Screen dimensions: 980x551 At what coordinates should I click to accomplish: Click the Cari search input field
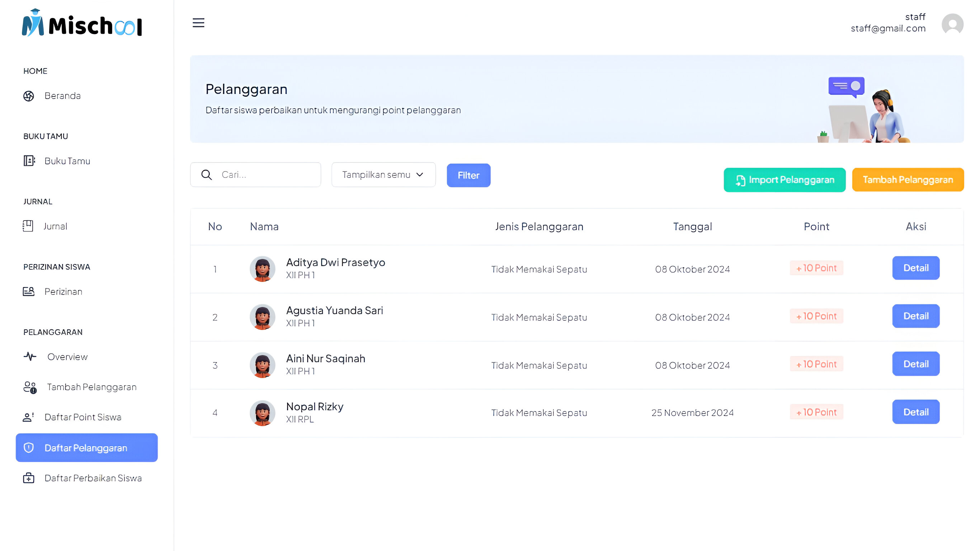click(266, 175)
